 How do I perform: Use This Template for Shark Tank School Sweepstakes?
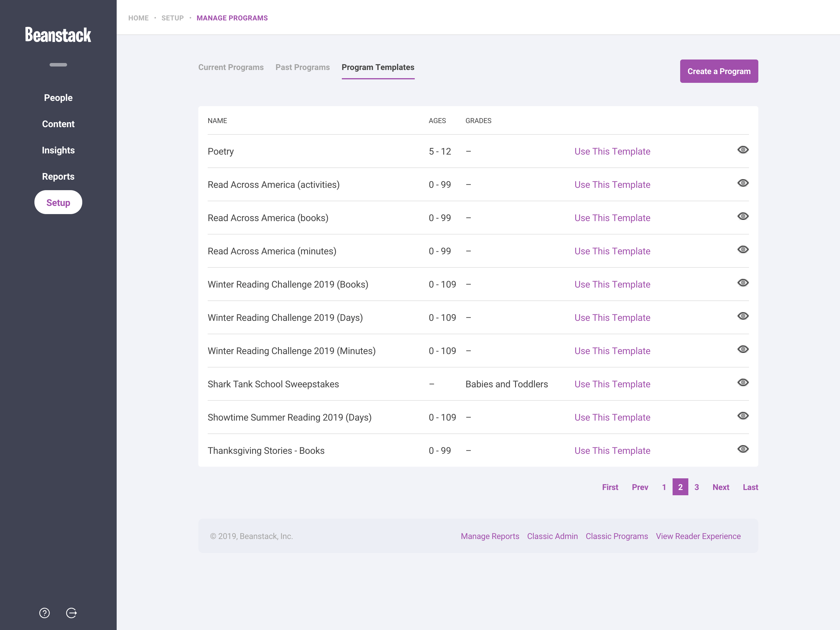pos(612,384)
